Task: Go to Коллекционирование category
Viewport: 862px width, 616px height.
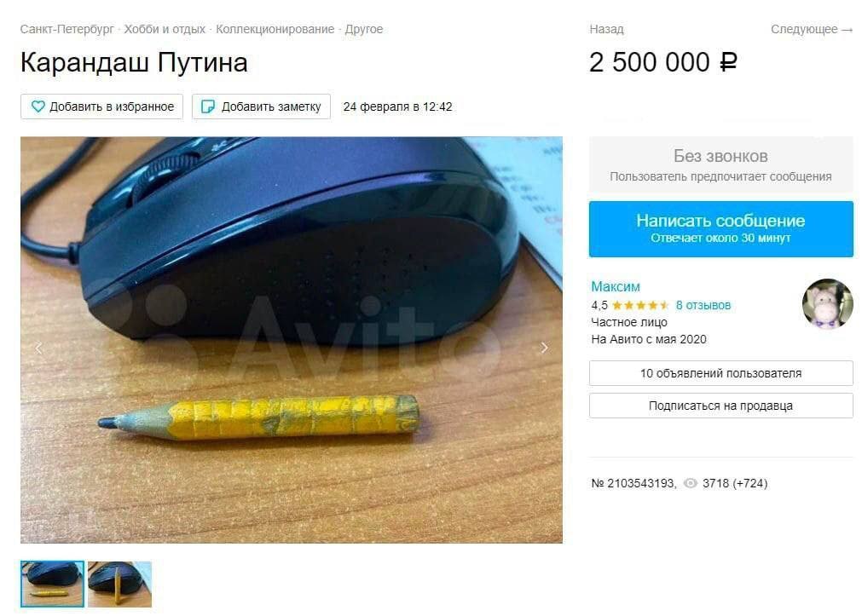Action: pos(275,29)
